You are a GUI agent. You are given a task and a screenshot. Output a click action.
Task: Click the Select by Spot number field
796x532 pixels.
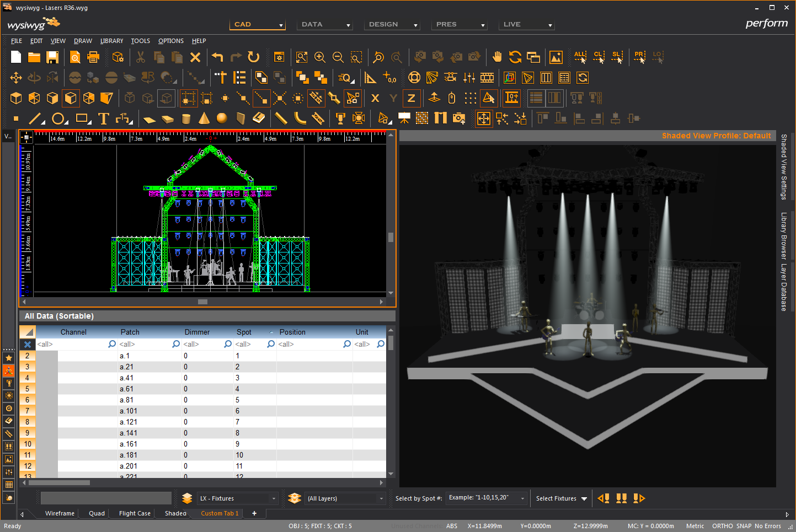coord(486,498)
